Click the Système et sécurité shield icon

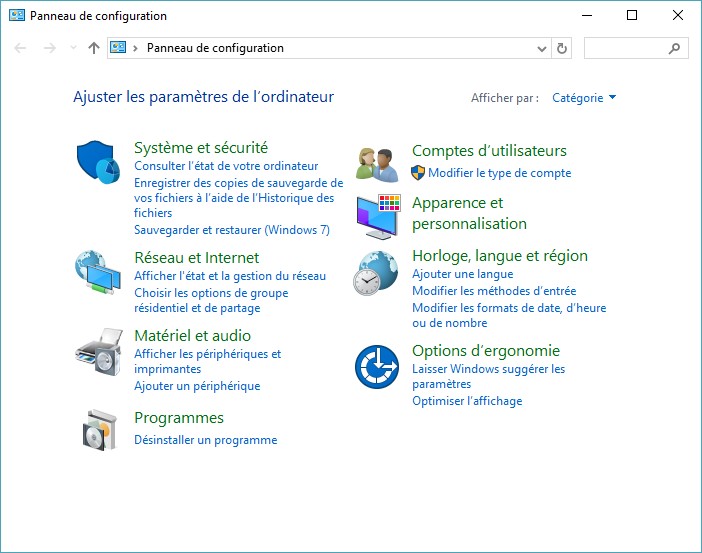[98, 160]
